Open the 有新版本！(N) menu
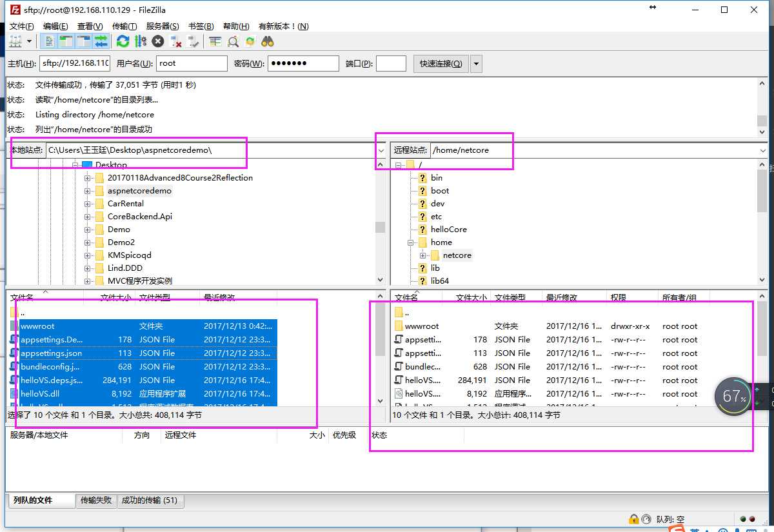774x532 pixels. tap(283, 26)
